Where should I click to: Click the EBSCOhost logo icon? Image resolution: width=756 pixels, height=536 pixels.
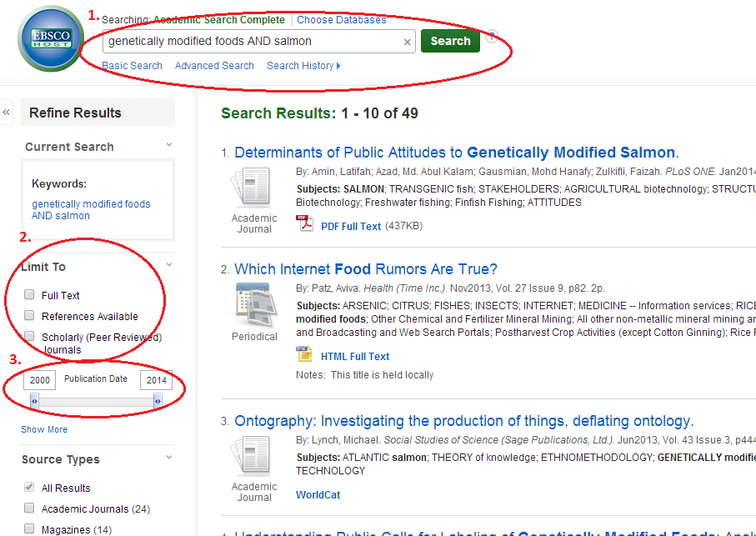coord(50,40)
